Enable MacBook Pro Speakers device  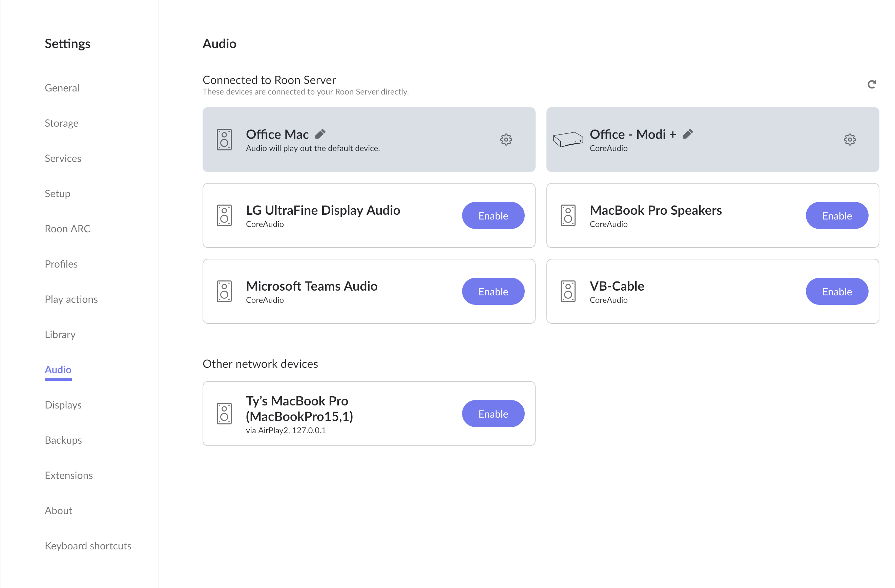837,215
